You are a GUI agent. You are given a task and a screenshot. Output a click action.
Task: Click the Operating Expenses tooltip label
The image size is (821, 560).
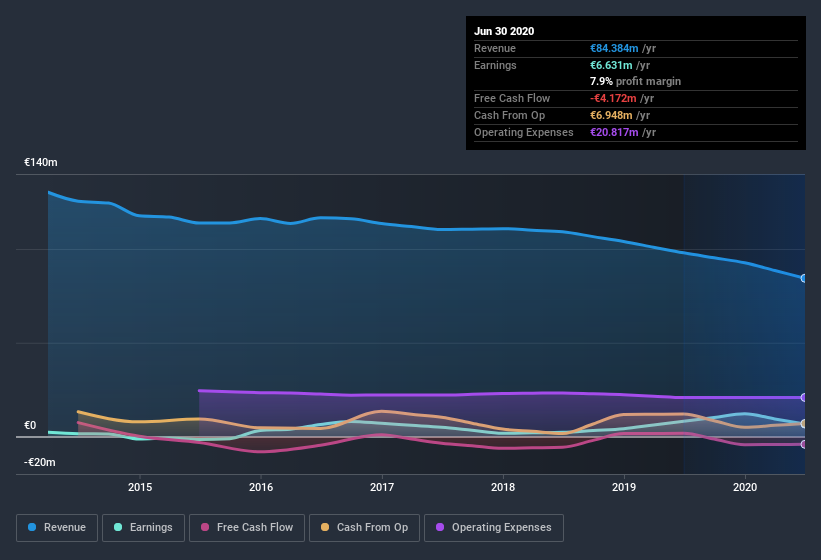coord(524,132)
